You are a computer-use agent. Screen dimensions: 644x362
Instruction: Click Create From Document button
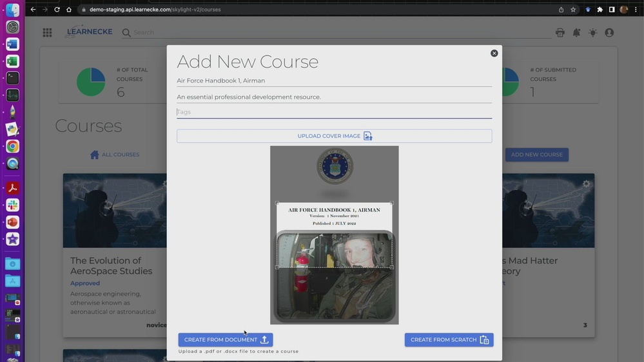pos(226,340)
